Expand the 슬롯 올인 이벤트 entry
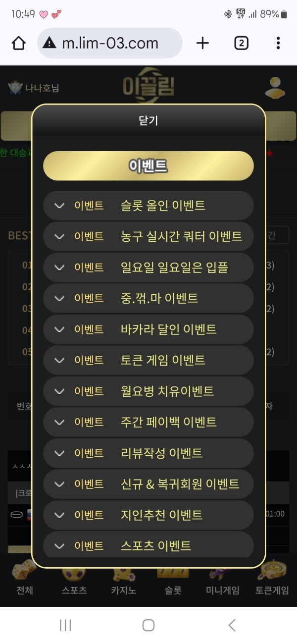This screenshot has width=297, height=644. [x=148, y=205]
